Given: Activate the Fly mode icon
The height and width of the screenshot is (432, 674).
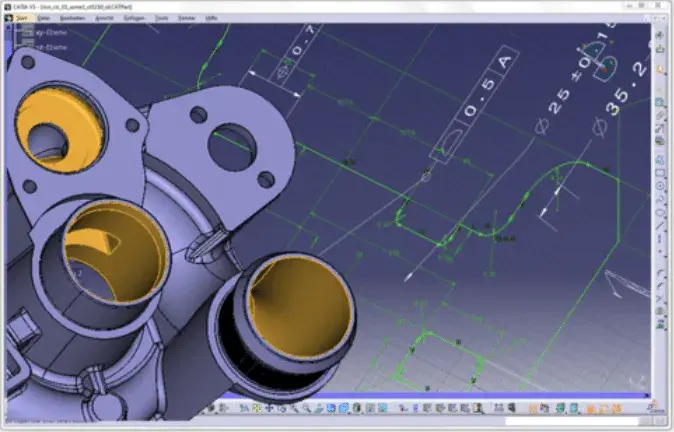Looking at the screenshot, I should pos(244,408).
